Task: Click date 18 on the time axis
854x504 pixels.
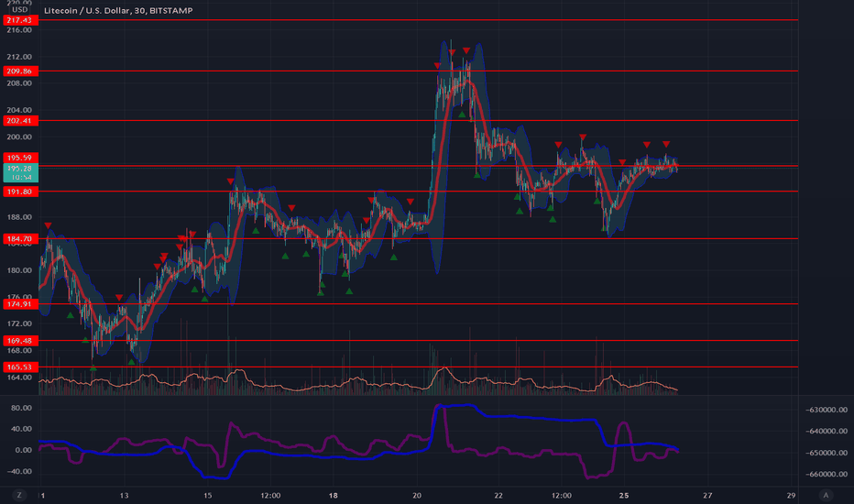Action: tap(334, 495)
